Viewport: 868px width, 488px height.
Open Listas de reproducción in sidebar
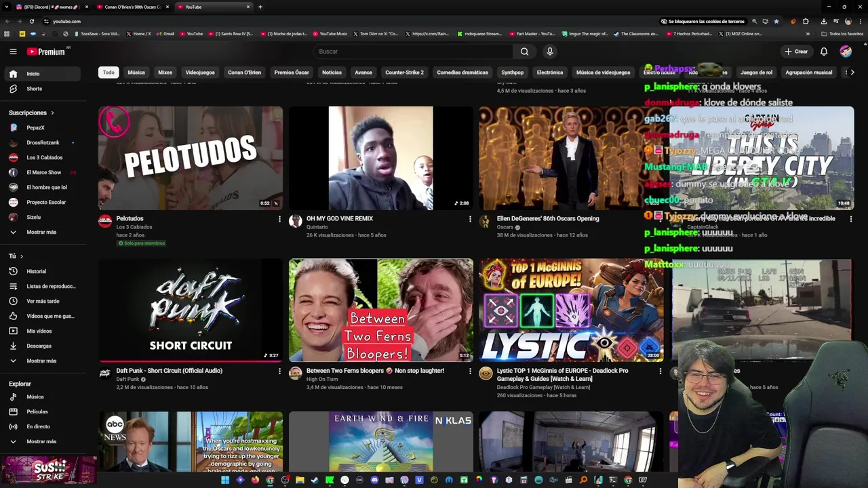[42, 286]
